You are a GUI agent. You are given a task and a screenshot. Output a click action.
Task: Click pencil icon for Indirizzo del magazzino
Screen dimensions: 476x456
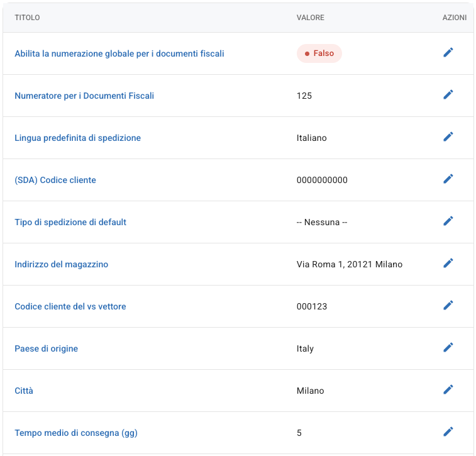coord(448,263)
